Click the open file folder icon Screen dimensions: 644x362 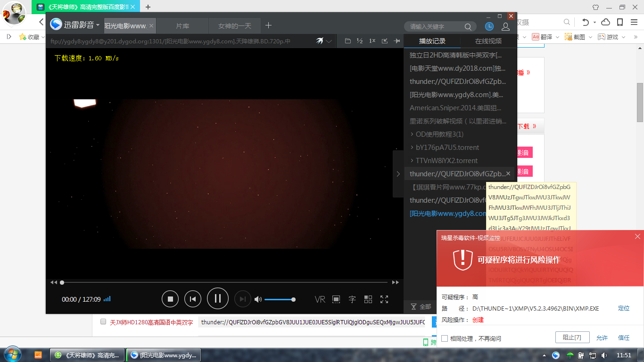coord(348,41)
